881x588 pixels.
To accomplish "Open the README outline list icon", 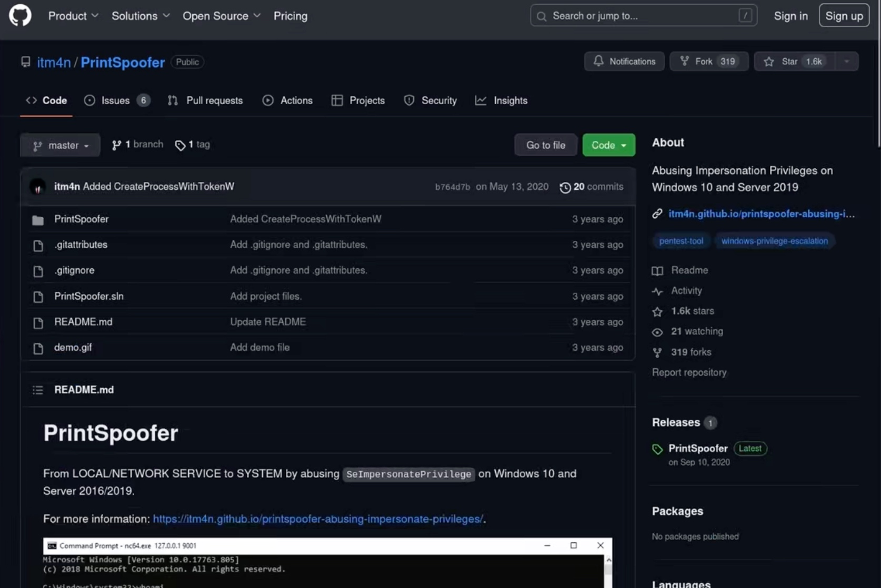I will [38, 390].
